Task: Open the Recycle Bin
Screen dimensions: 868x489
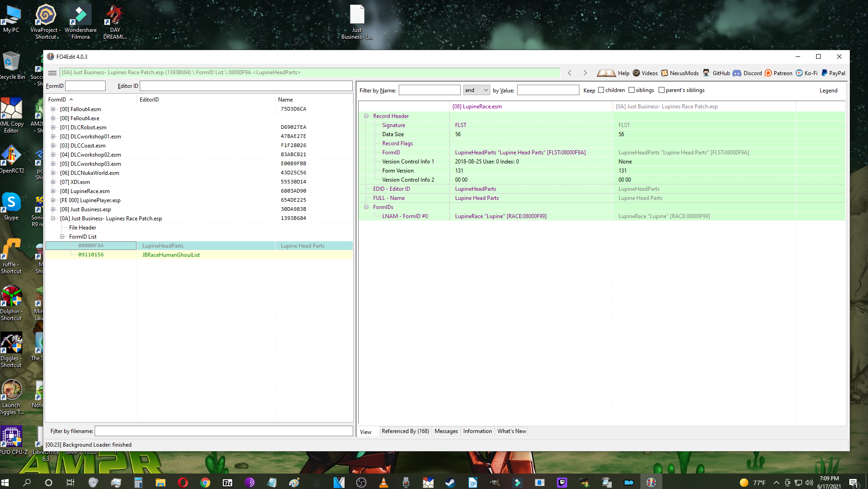Action: [11, 66]
